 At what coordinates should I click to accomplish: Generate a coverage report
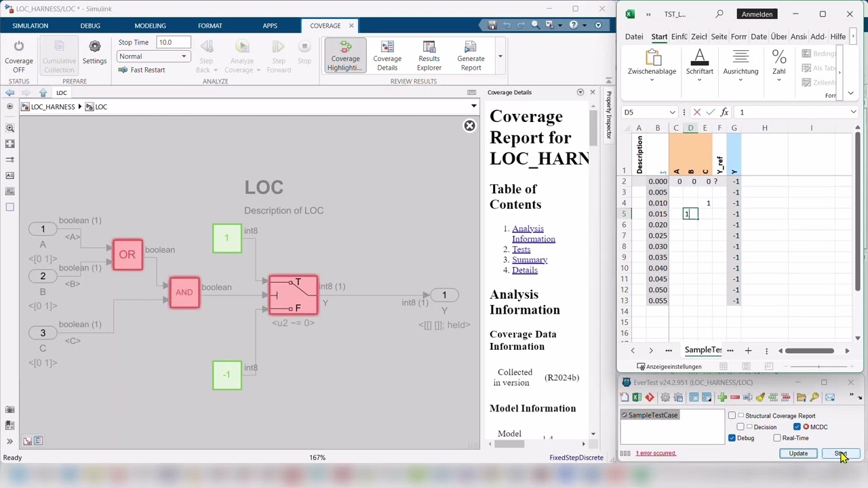coord(471,55)
